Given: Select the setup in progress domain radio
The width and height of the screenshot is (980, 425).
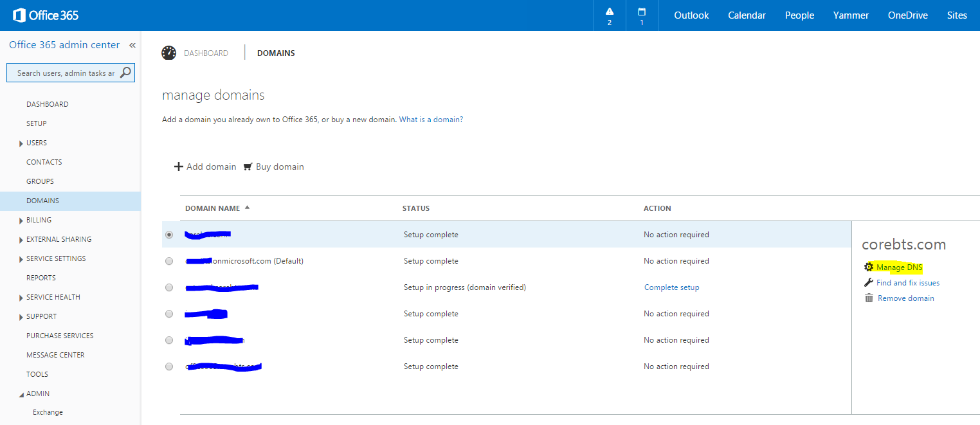Looking at the screenshot, I should coord(169,287).
